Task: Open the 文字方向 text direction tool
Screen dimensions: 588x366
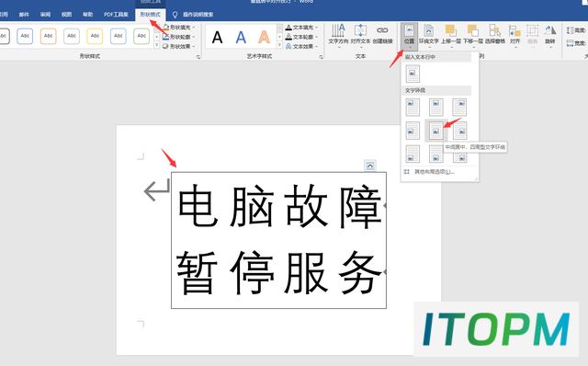Action: 338,35
